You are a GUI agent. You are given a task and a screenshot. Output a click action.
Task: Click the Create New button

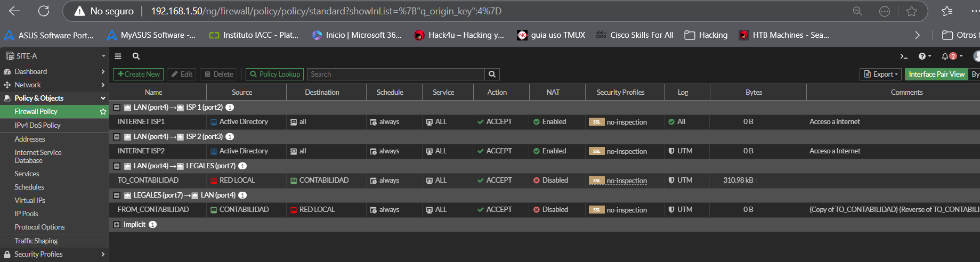click(x=138, y=75)
